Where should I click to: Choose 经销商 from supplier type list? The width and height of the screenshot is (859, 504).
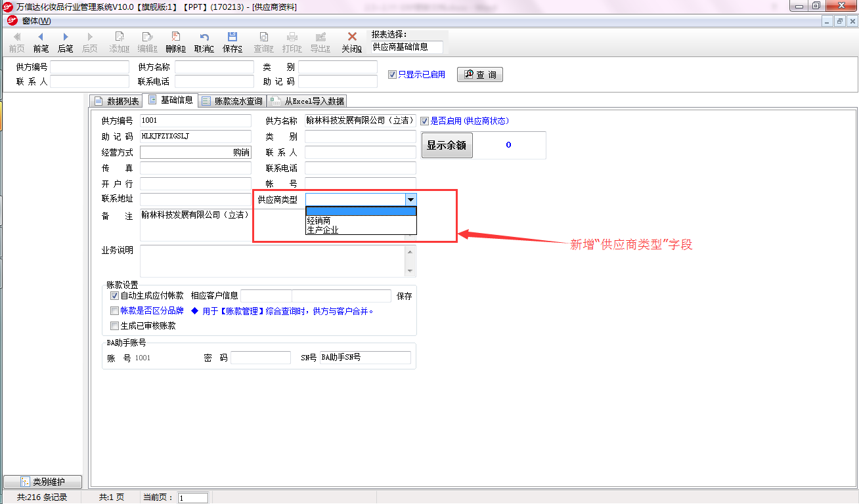click(361, 221)
